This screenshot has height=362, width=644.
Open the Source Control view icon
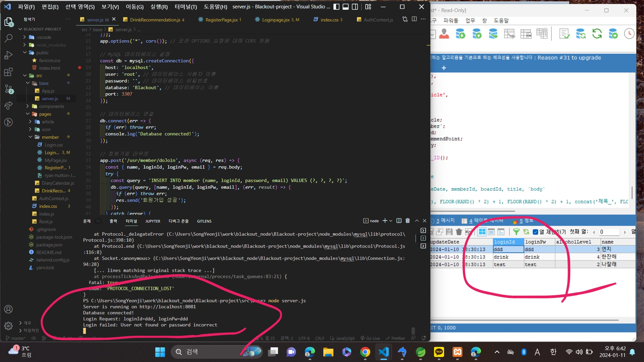(x=8, y=89)
